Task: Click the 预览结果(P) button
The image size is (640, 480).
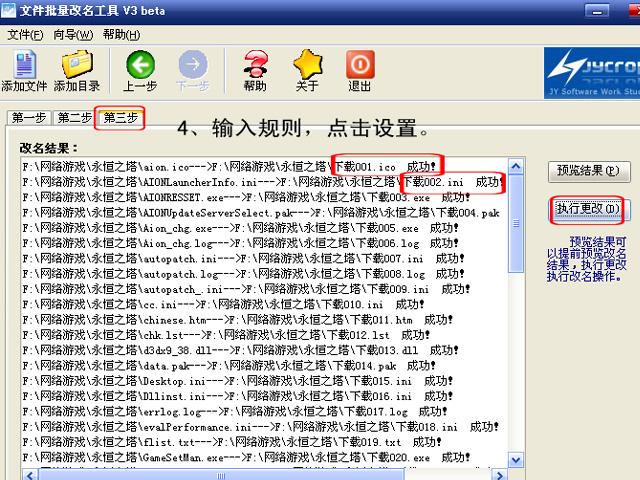Action: [x=589, y=171]
